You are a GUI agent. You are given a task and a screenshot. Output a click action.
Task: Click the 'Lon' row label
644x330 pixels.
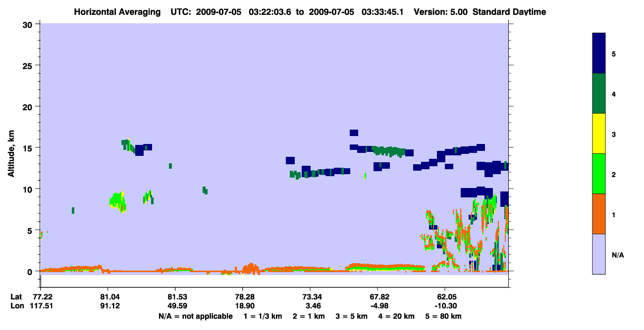pyautogui.click(x=16, y=306)
